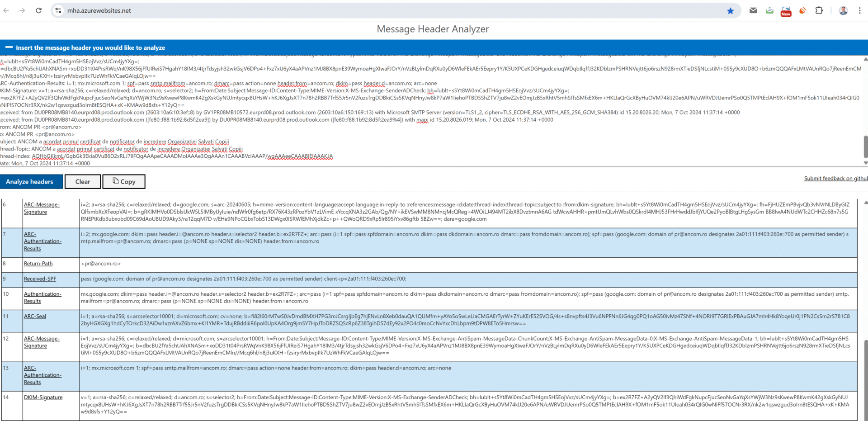Image resolution: width=868 pixels, height=421 pixels.
Task: Open the Received-SPF header link
Action: 40,279
